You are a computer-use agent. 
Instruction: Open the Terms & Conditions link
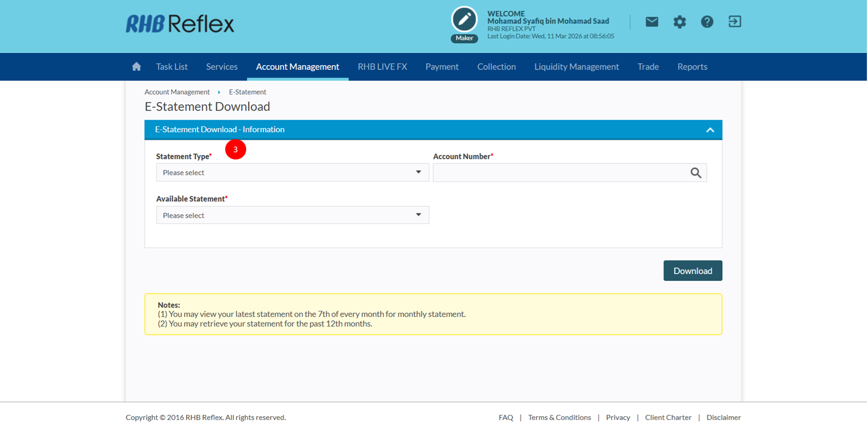coord(559,417)
